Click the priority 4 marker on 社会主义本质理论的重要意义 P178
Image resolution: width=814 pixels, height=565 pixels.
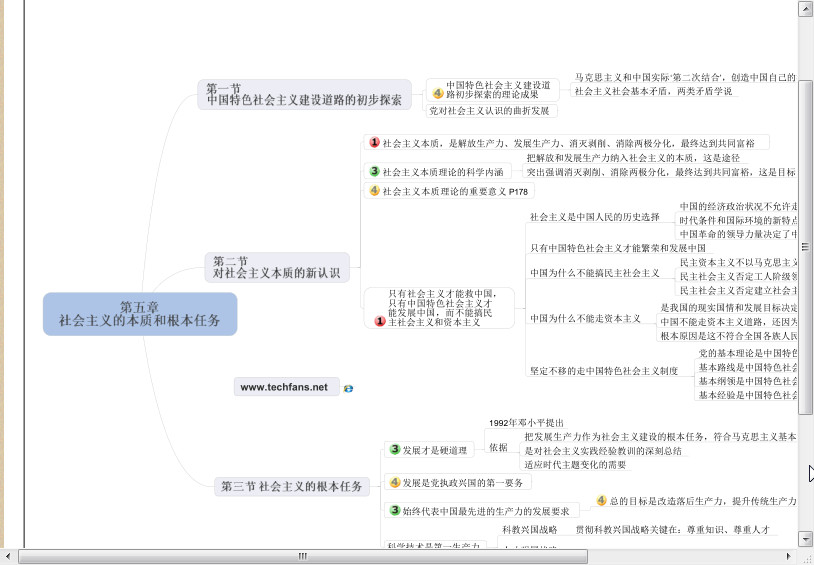click(374, 191)
